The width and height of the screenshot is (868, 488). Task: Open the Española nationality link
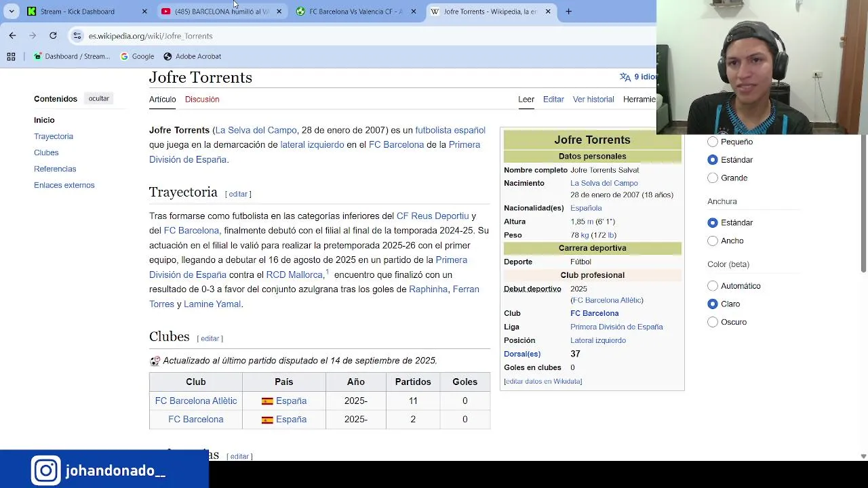click(x=586, y=208)
